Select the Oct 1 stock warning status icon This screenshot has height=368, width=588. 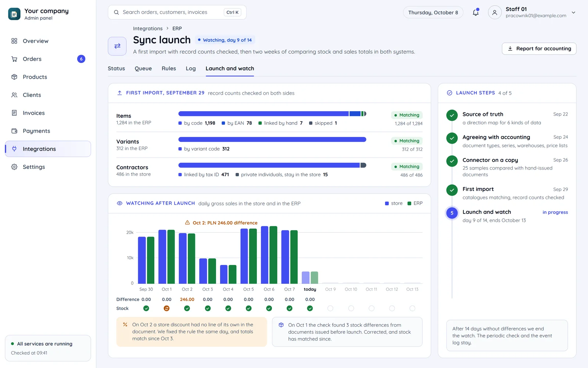[x=166, y=308]
